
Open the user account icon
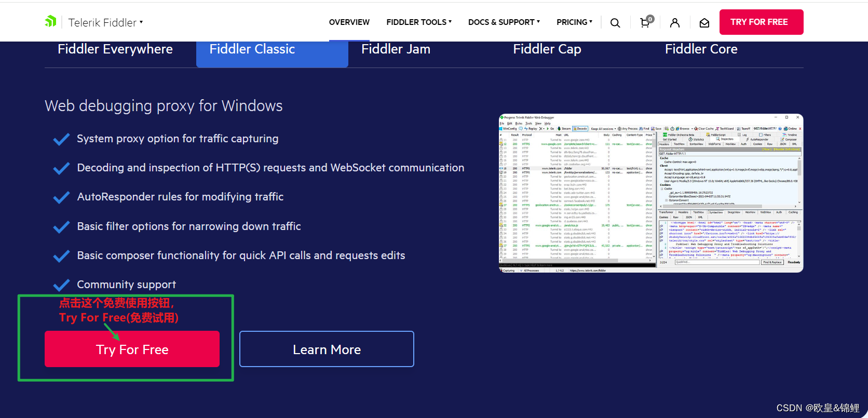click(x=675, y=23)
